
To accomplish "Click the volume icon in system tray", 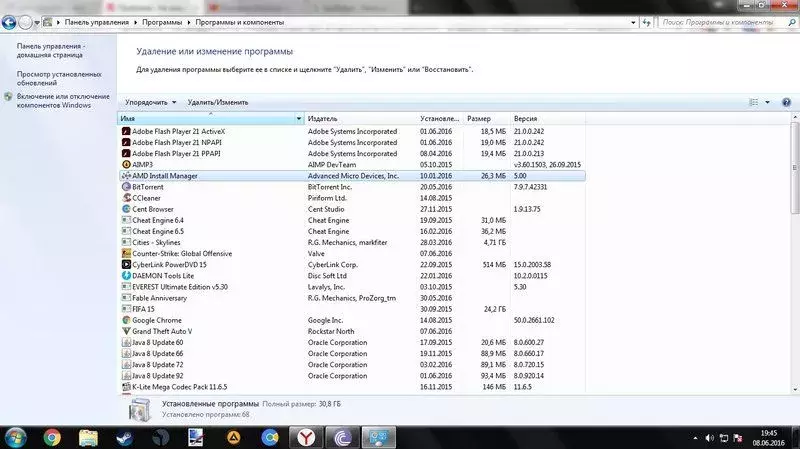I will tap(709, 438).
